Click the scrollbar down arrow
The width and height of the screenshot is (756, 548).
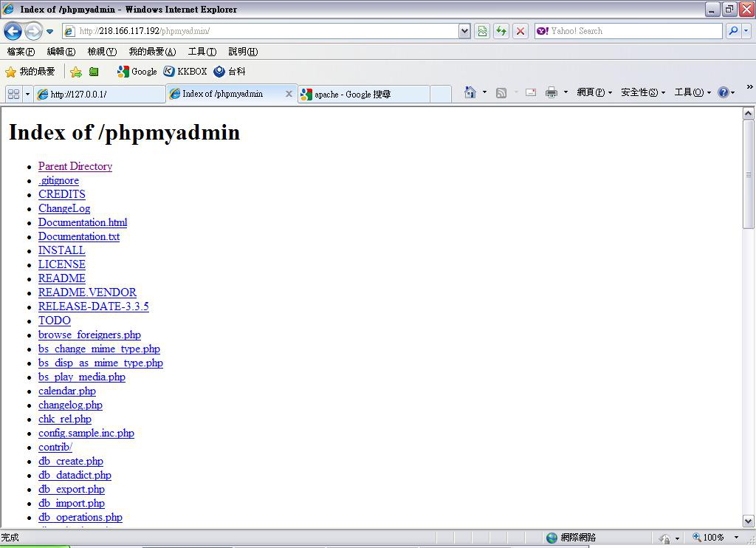749,521
